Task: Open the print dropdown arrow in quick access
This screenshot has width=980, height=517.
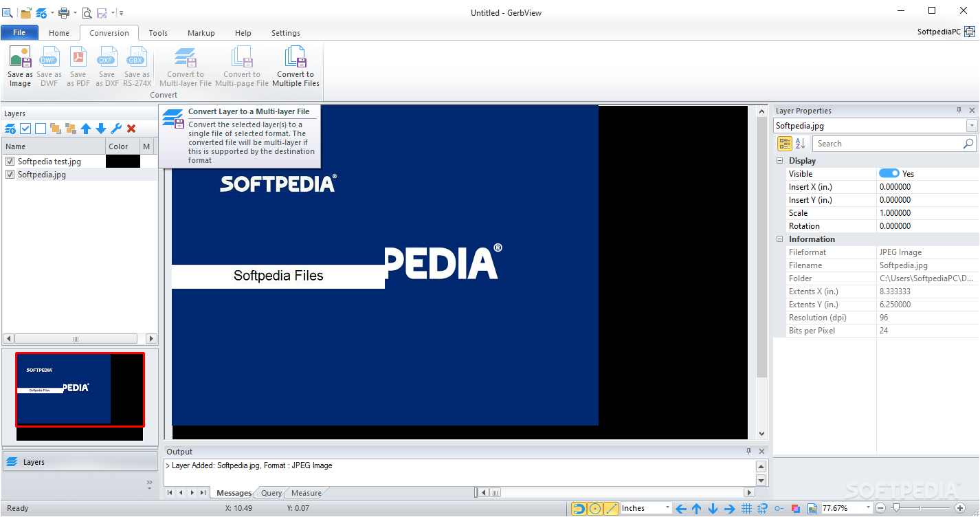Action: 75,12
